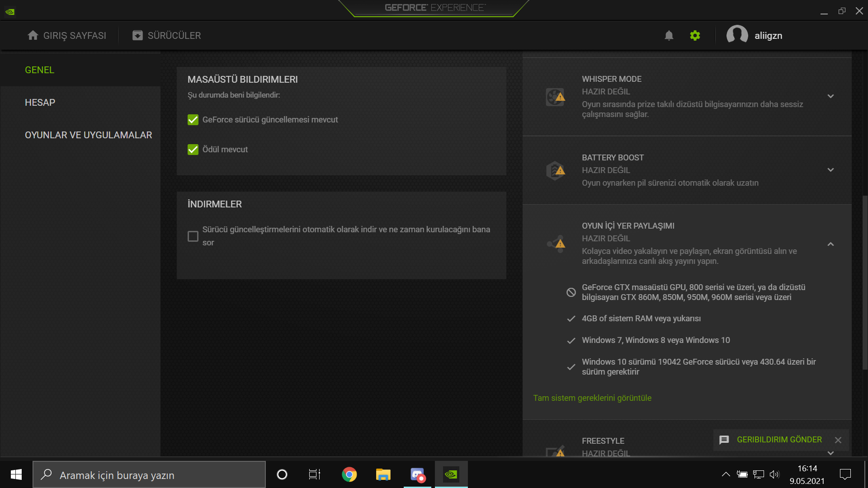The width and height of the screenshot is (868, 488).
Task: Click the İndirmeler heading
Action: 215,204
